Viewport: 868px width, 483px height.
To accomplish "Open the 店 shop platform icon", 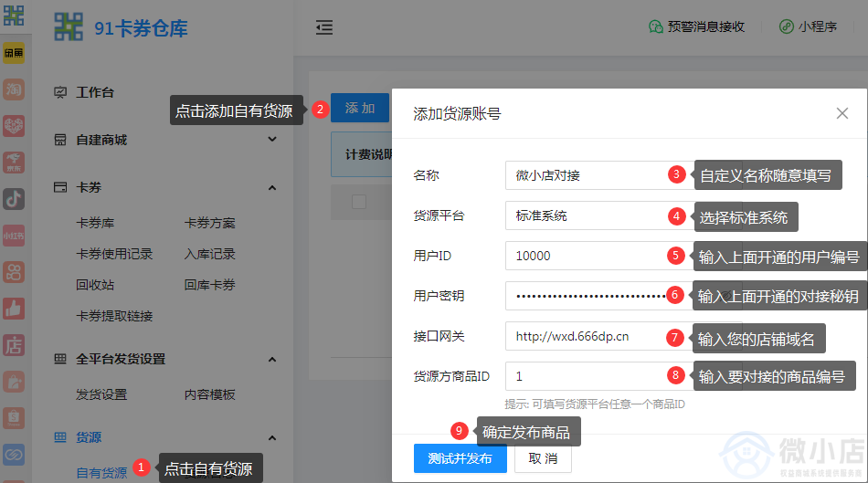I will [14, 345].
